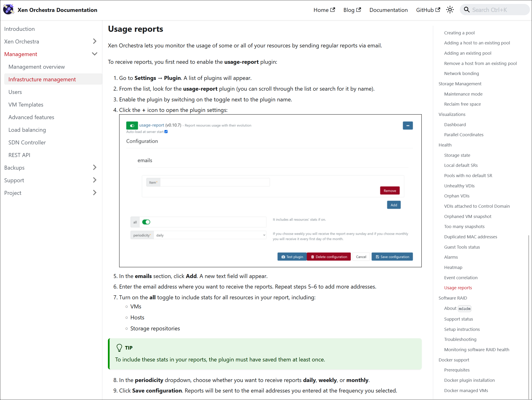
Task: Click the Xen Orchestra Documentation title
Action: click(x=57, y=10)
